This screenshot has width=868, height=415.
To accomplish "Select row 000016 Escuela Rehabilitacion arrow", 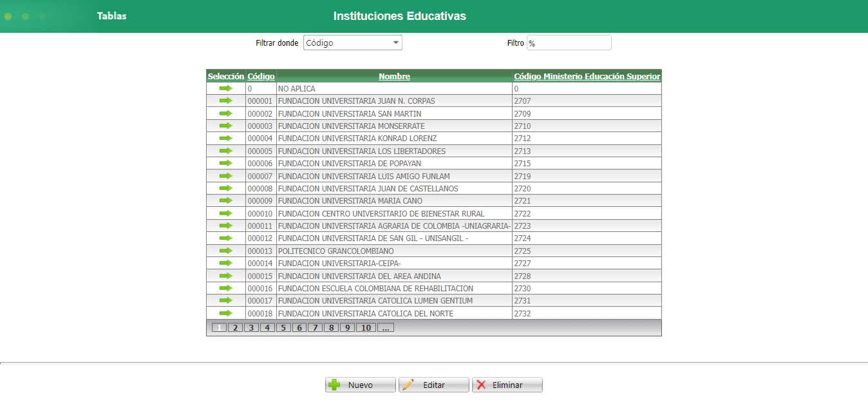I will pyautogui.click(x=225, y=288).
